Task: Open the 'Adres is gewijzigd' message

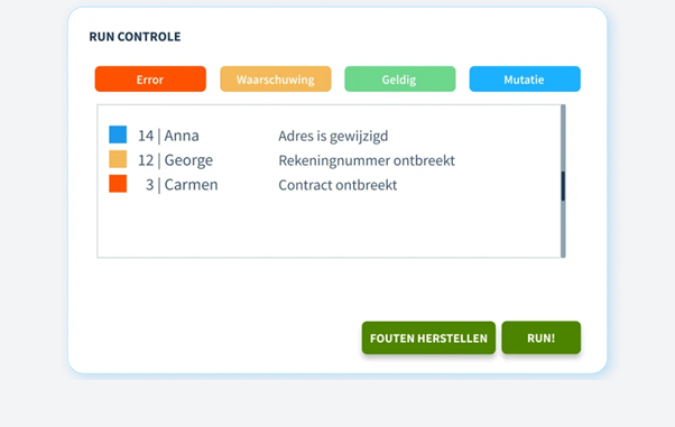Action: [333, 136]
